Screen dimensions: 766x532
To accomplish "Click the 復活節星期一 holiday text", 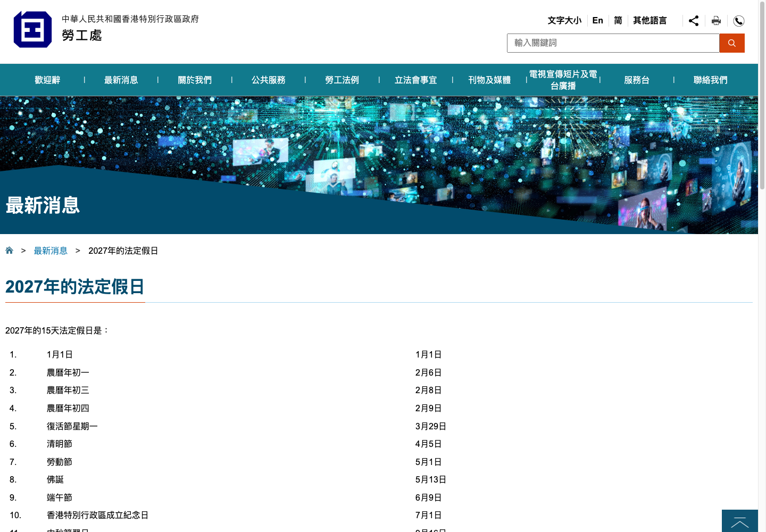I will pos(72,426).
